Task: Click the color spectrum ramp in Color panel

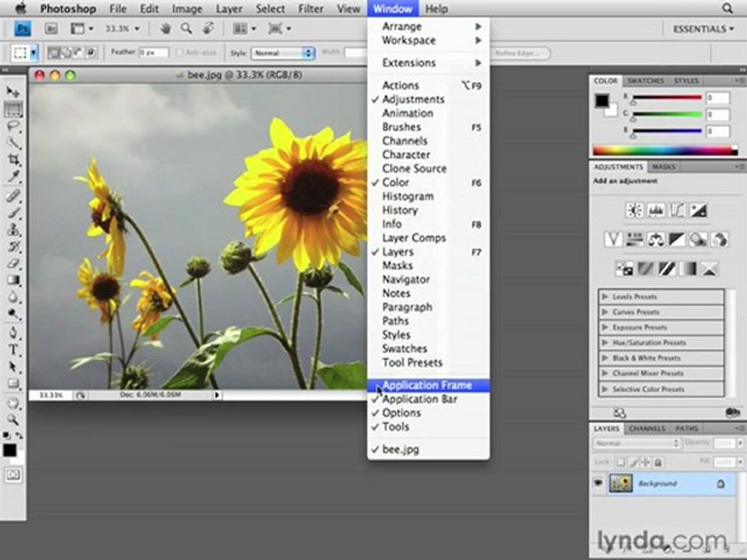Action: tap(665, 151)
